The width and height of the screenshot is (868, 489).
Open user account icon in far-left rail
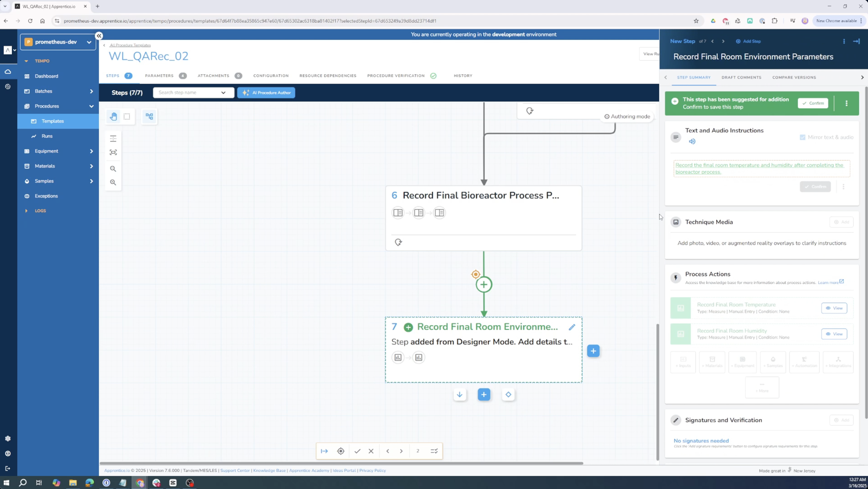(8, 454)
